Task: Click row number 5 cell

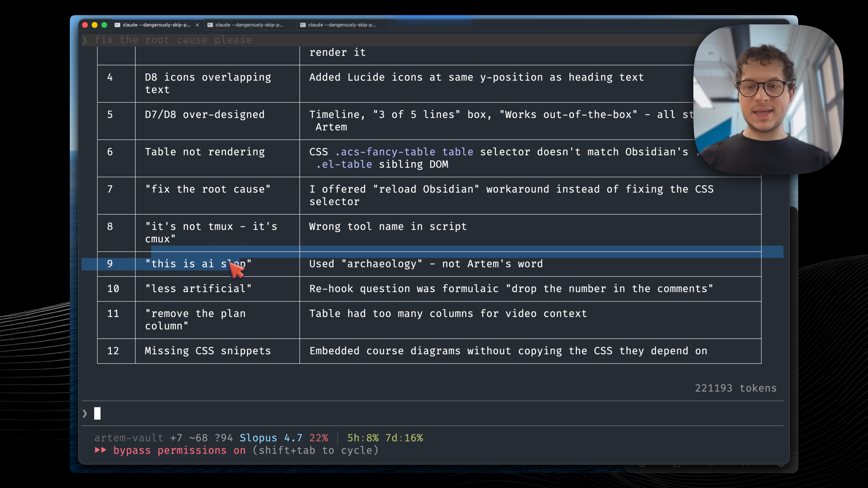Action: click(x=116, y=121)
